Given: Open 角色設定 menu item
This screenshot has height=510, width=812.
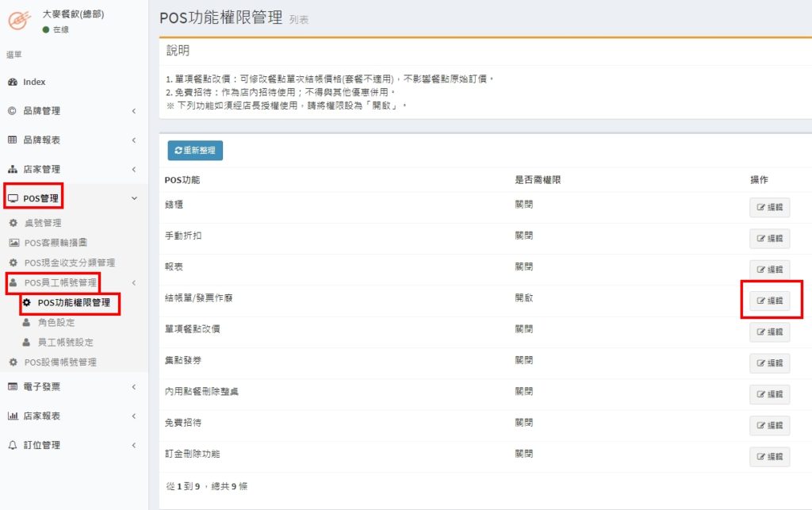Looking at the screenshot, I should click(56, 323).
